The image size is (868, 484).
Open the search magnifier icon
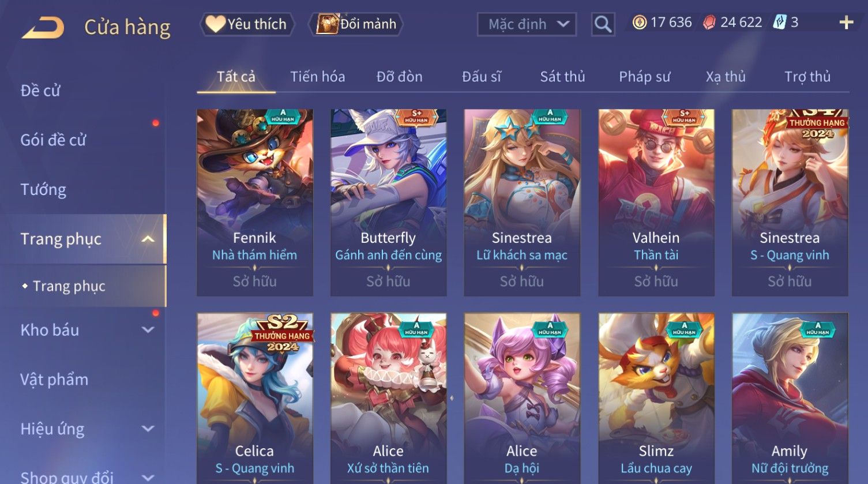coord(603,24)
